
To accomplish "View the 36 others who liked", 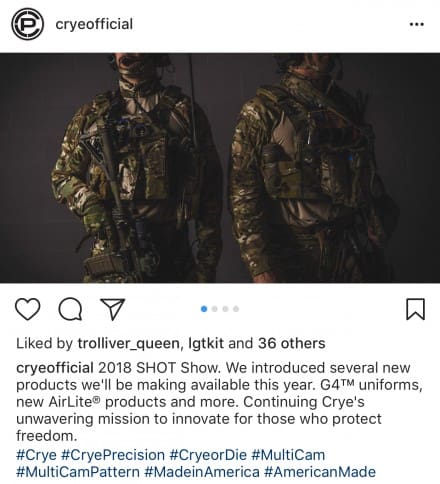I will pos(292,343).
